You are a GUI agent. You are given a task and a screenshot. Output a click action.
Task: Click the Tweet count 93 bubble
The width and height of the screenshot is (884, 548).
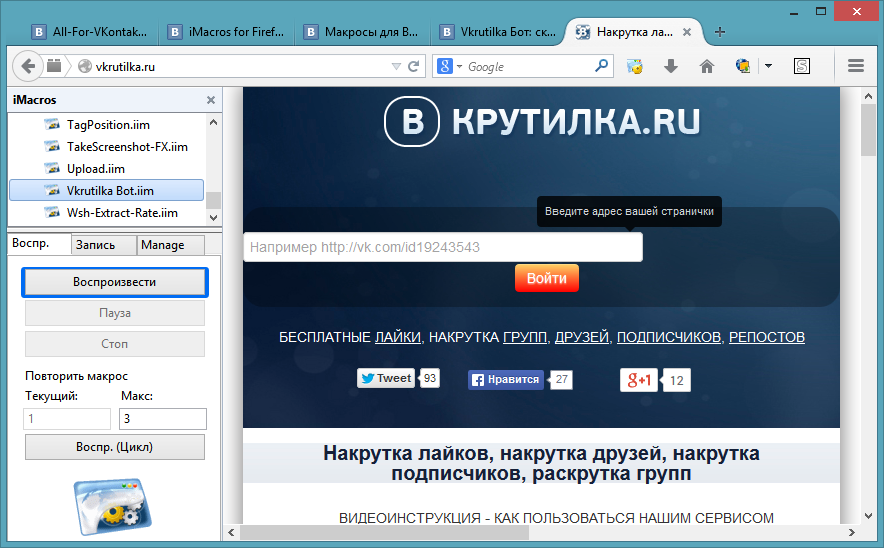pos(430,378)
